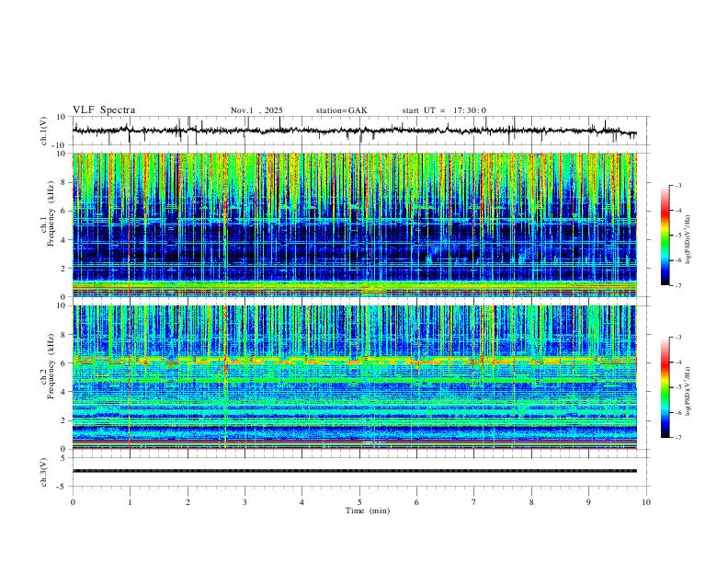Click the "5" tick on ch.3(V) axis
The height and width of the screenshot is (563, 728).
[63, 458]
